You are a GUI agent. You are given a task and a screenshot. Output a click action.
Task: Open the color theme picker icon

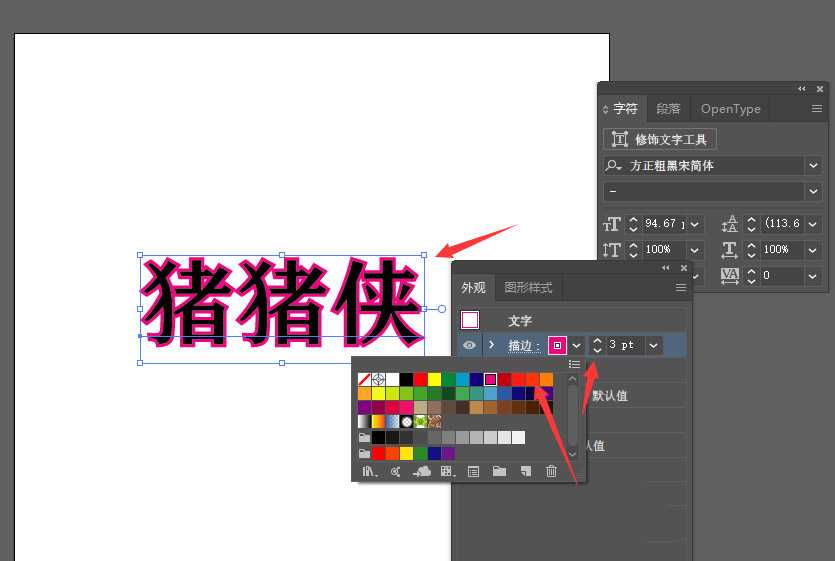395,471
